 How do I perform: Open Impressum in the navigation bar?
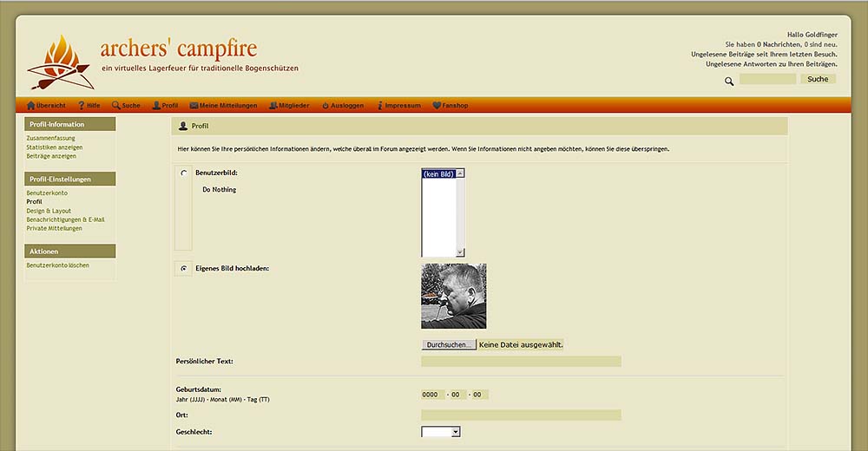pyautogui.click(x=402, y=106)
